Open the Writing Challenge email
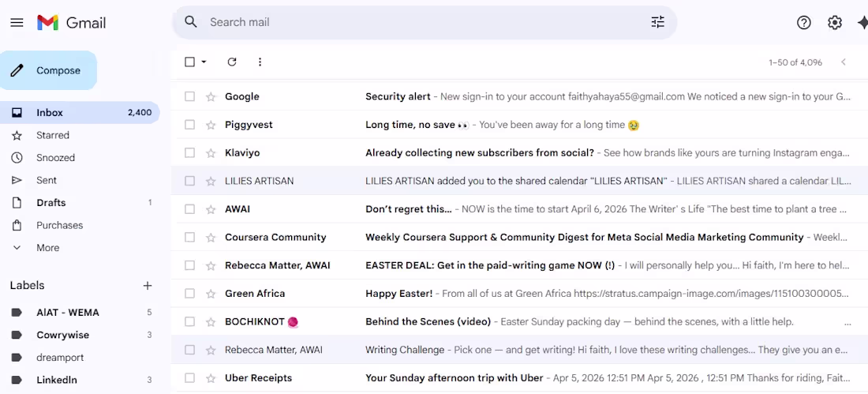 click(405, 351)
